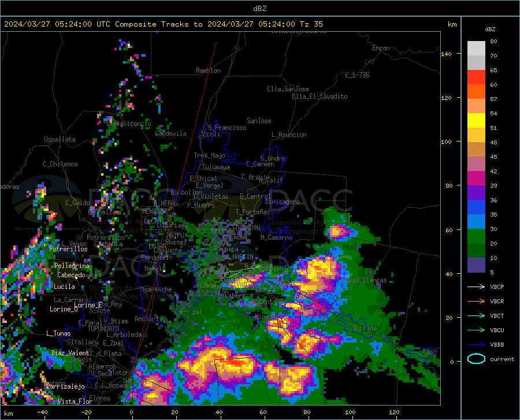Click the MENDOZA city label
Screen dimensions: 520x420
(154, 211)
